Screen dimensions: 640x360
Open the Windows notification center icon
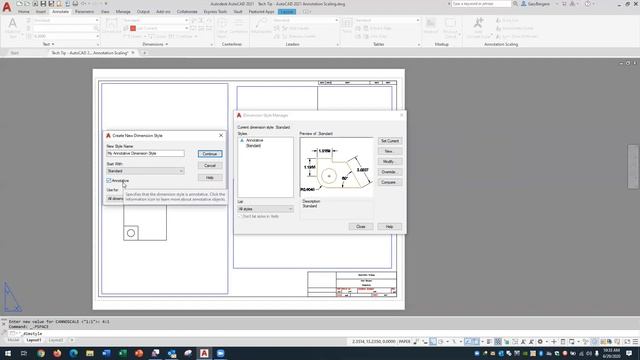coord(629,353)
